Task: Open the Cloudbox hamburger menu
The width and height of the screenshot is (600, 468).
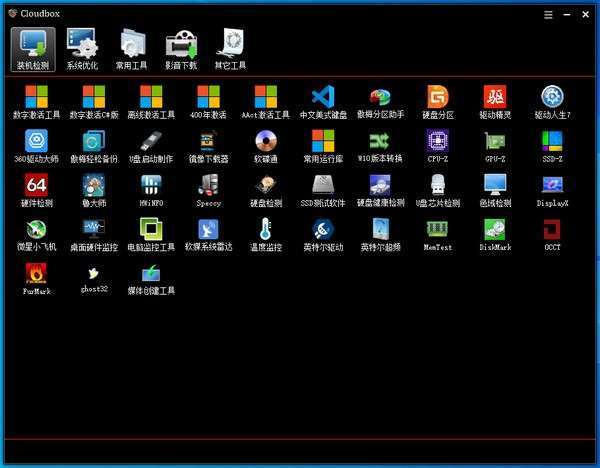Action: point(548,15)
